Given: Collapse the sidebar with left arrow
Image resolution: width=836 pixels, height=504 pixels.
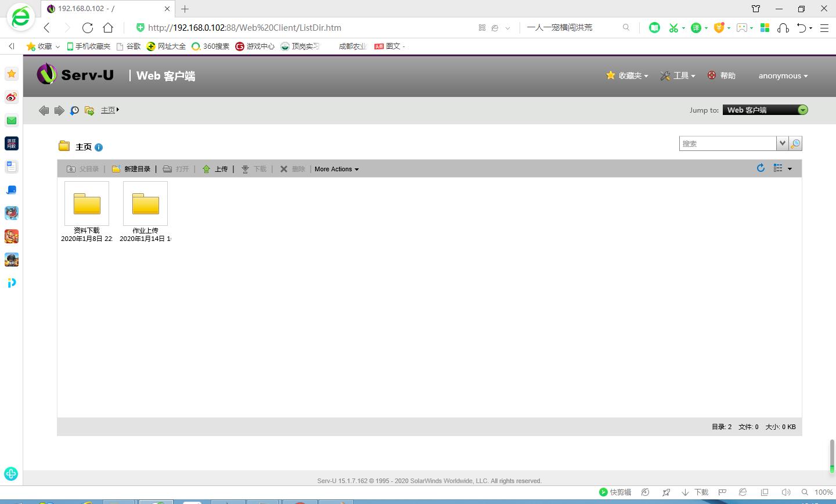Looking at the screenshot, I should (11, 46).
